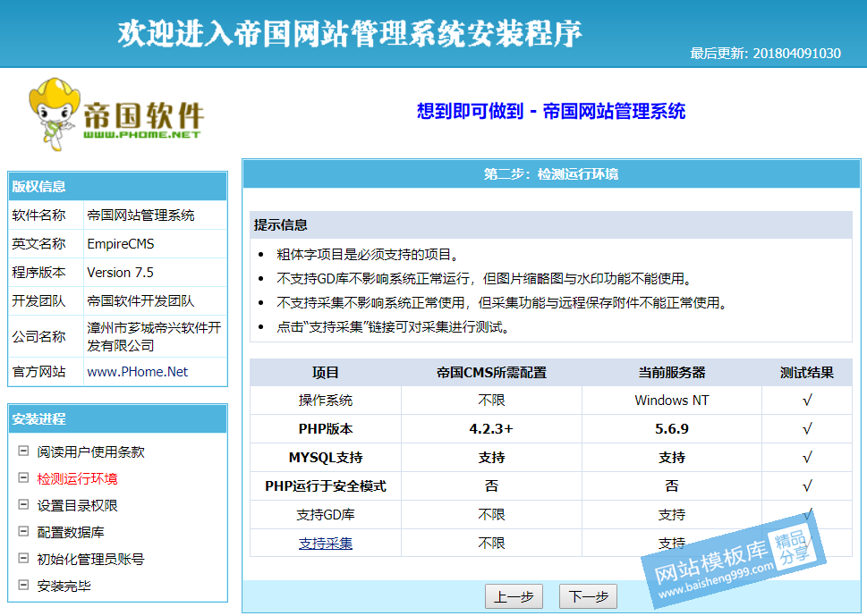Click the 第二步：检测运行环境 title bar

551,174
